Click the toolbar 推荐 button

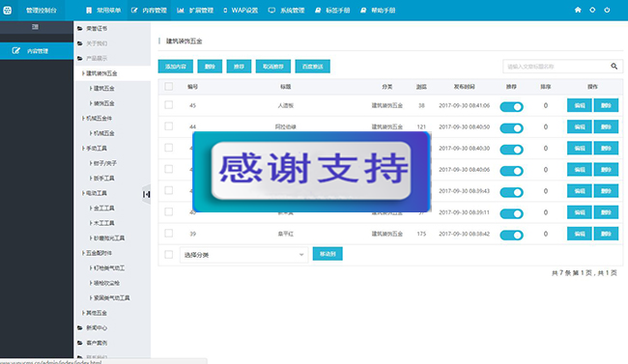tap(239, 67)
